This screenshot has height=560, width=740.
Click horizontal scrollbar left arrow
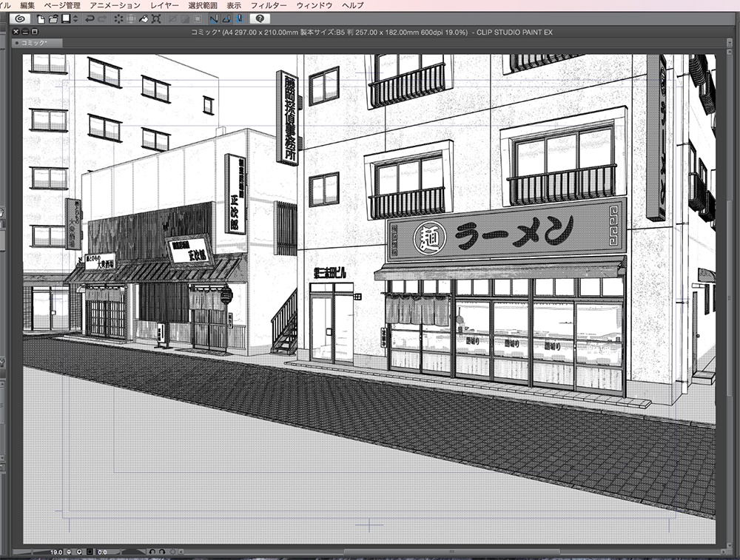(181, 552)
